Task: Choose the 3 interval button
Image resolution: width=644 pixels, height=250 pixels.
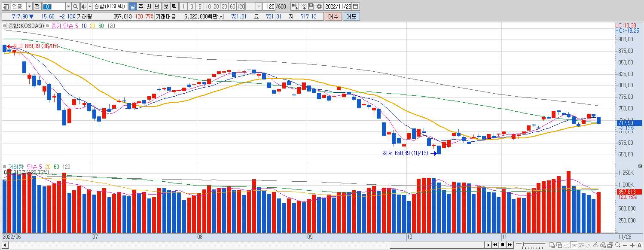Action: pos(192,6)
